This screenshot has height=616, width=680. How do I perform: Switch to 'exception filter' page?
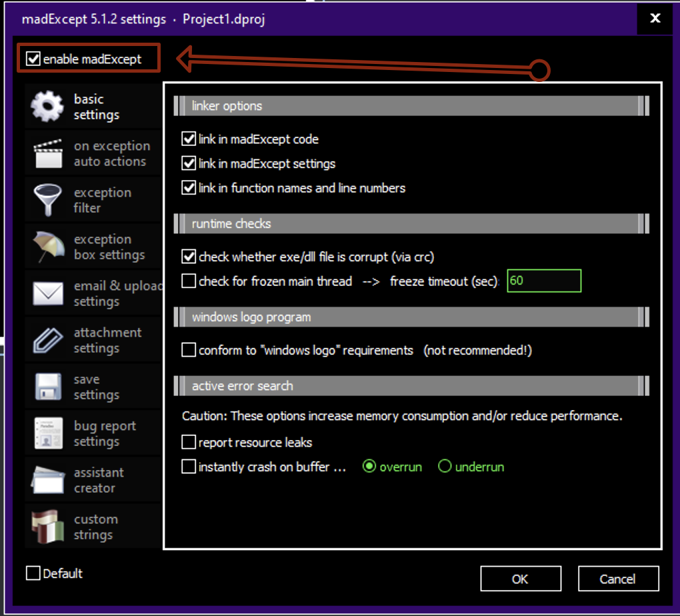coord(103,200)
